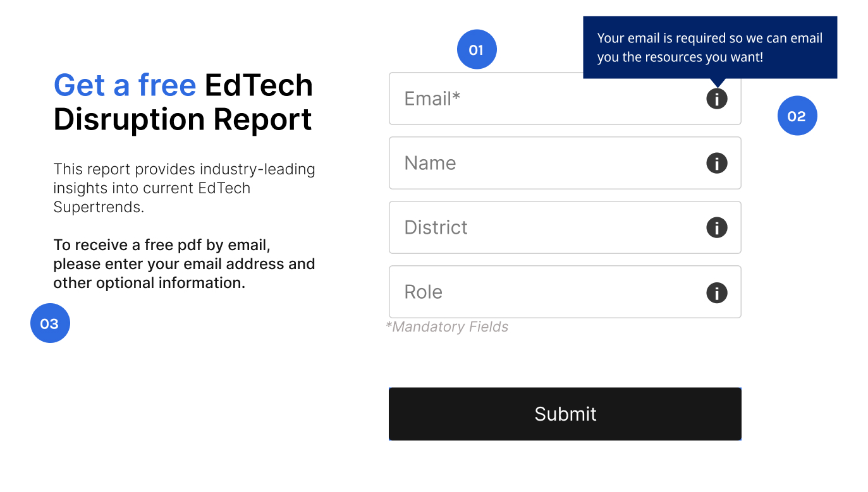Click the *Mandatory Fields note
Viewport: 868px width, 492px height.
point(447,327)
